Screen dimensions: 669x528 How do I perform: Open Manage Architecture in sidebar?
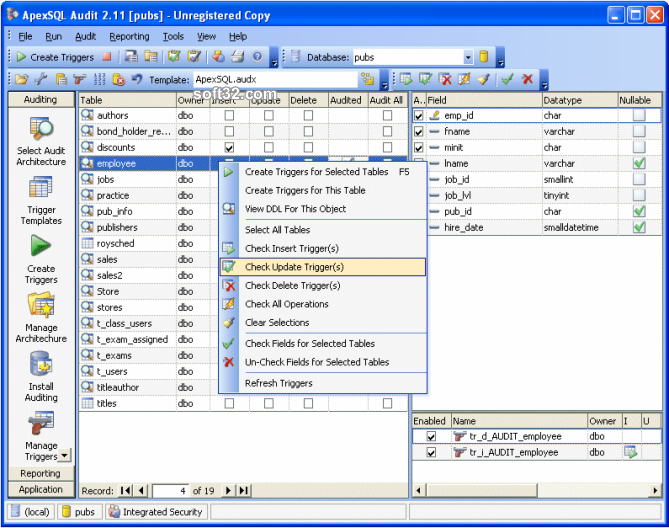click(x=41, y=318)
